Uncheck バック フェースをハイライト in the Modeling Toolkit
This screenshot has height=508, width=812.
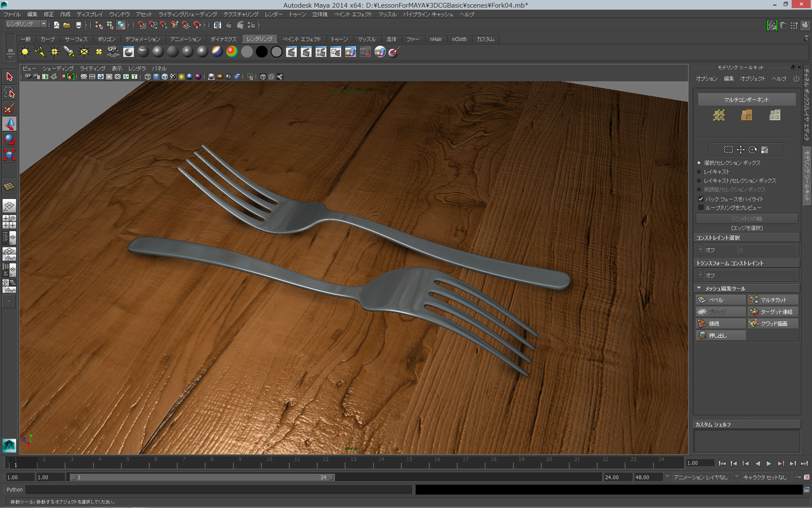[x=701, y=199]
